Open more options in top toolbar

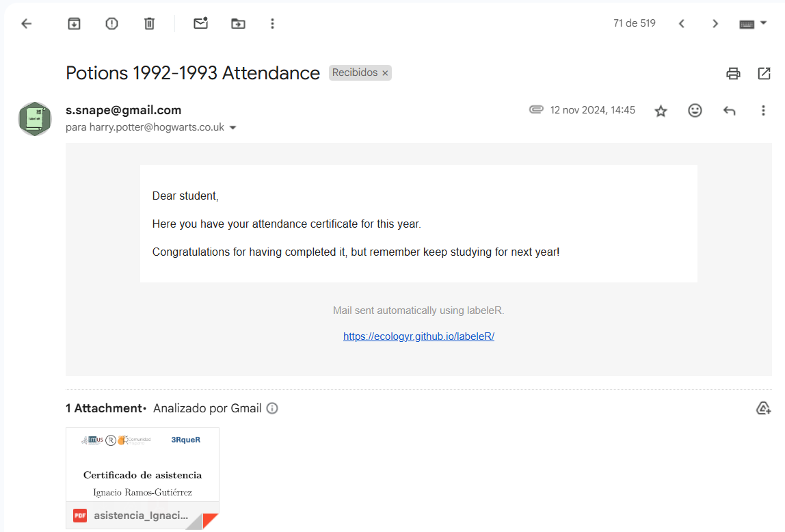click(272, 24)
